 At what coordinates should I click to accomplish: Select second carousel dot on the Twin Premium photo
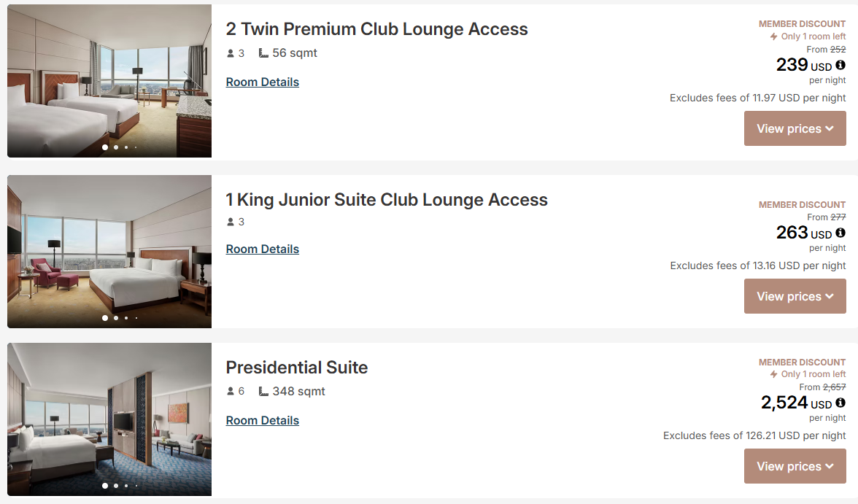click(x=116, y=147)
